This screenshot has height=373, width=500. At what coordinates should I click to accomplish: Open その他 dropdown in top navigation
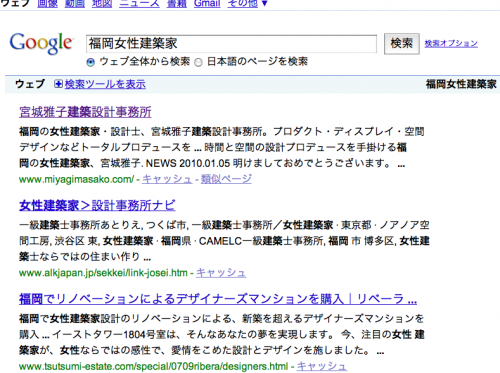247,3
